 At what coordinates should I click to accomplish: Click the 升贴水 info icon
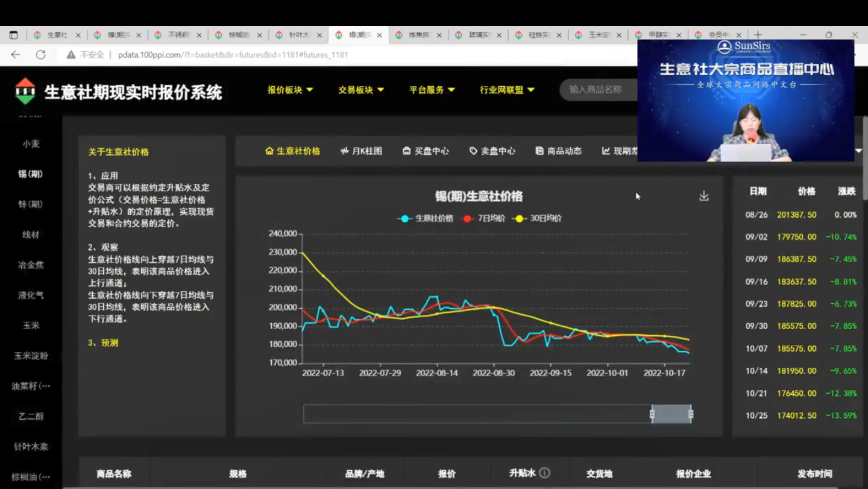click(544, 473)
